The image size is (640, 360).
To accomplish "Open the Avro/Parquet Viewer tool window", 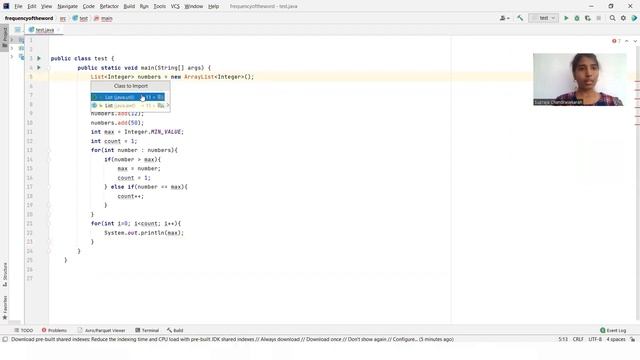I will [102, 330].
